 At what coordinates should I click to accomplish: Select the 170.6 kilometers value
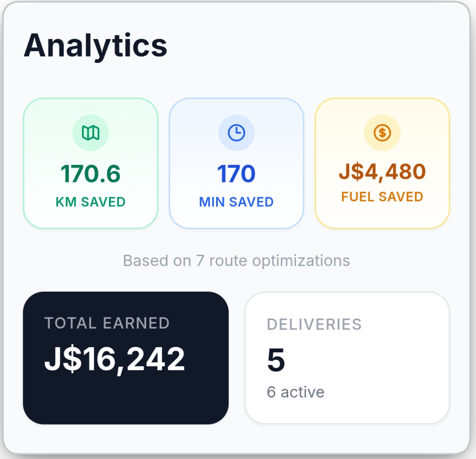90,174
